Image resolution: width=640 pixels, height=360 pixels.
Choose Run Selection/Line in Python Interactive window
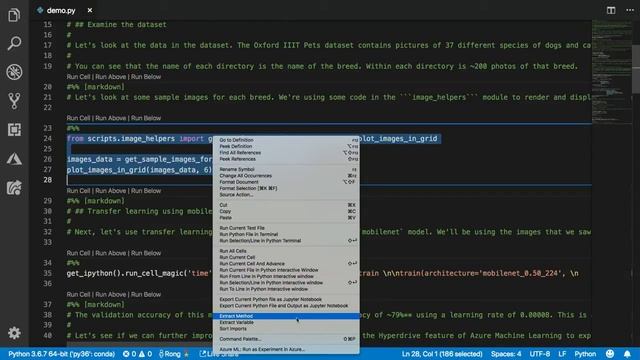[286, 282]
